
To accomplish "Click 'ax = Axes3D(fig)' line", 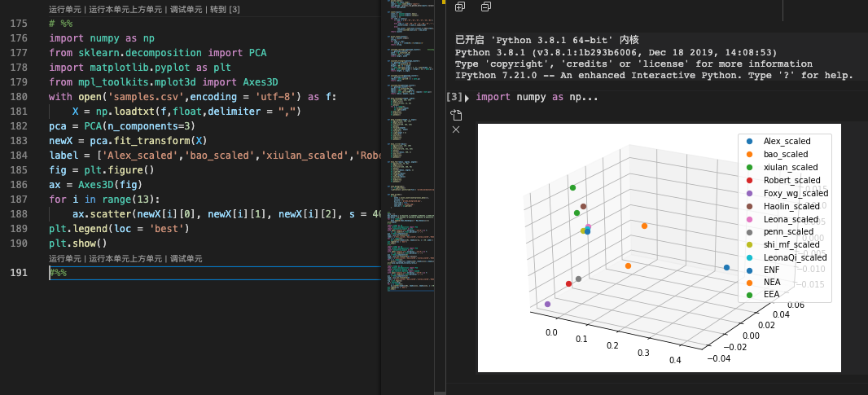I will (96, 185).
